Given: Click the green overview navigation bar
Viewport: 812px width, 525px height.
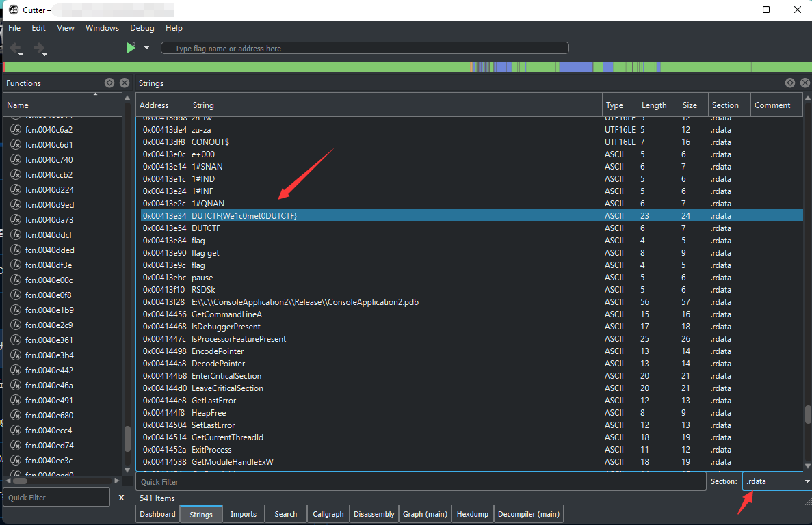Looking at the screenshot, I should tap(408, 67).
